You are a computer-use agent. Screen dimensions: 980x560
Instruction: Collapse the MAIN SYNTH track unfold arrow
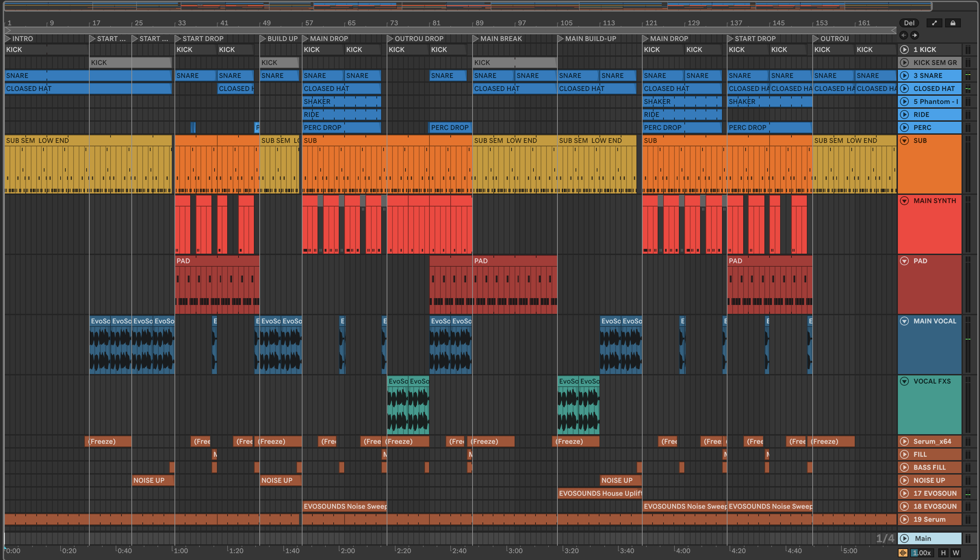click(x=905, y=201)
